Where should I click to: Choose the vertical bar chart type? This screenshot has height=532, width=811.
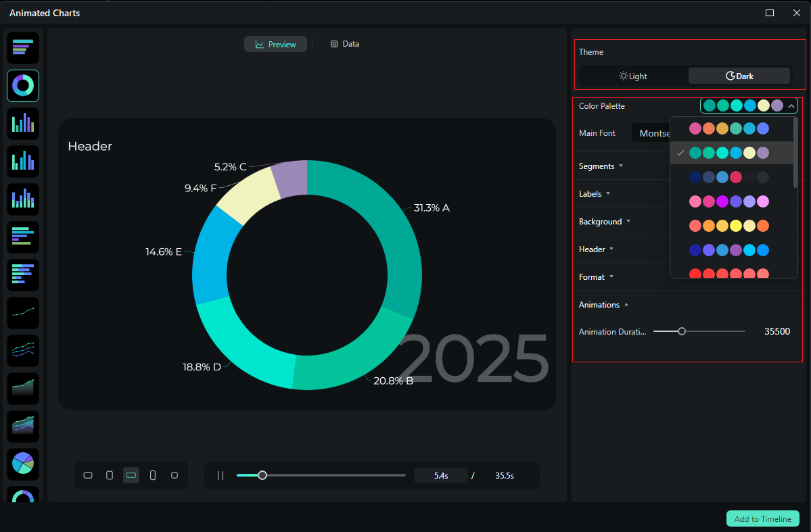(22, 123)
